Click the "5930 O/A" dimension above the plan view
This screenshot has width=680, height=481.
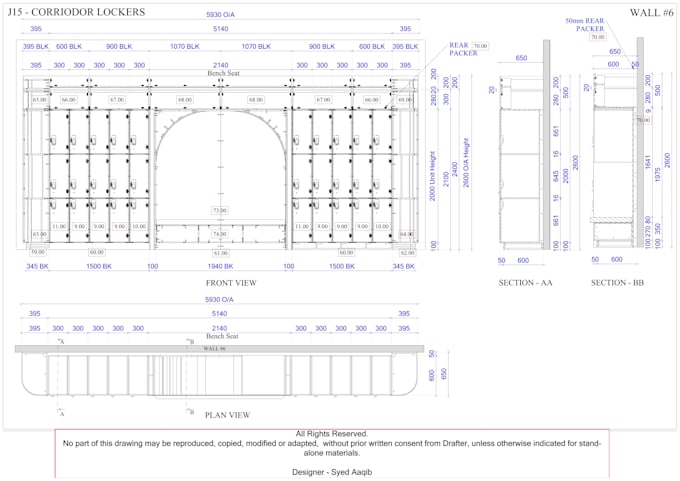tap(219, 299)
